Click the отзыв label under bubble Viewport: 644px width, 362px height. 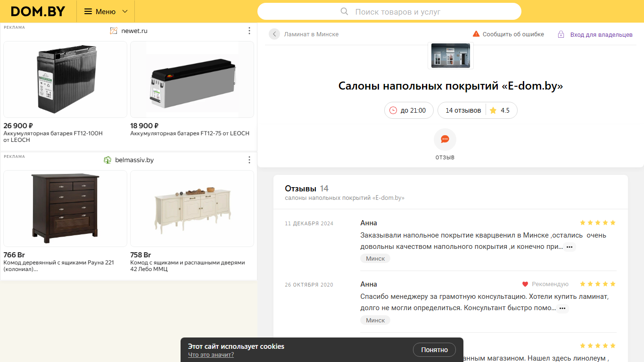point(445,157)
